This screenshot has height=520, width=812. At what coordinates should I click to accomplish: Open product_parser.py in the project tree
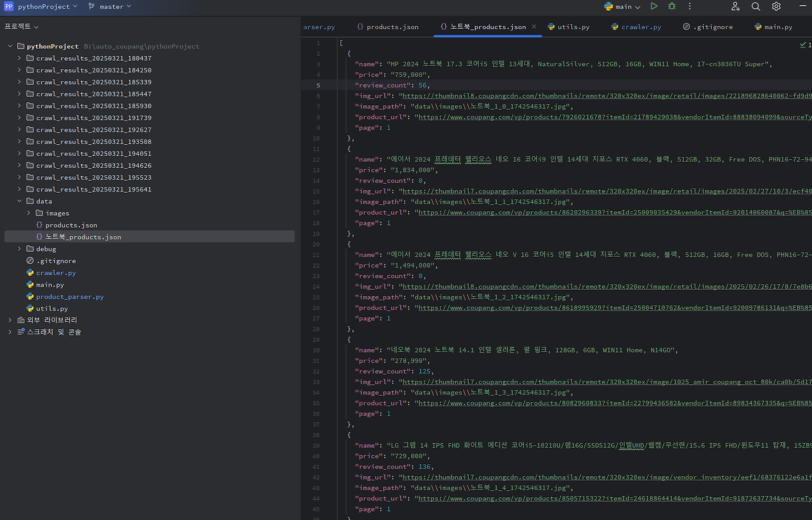(x=70, y=297)
